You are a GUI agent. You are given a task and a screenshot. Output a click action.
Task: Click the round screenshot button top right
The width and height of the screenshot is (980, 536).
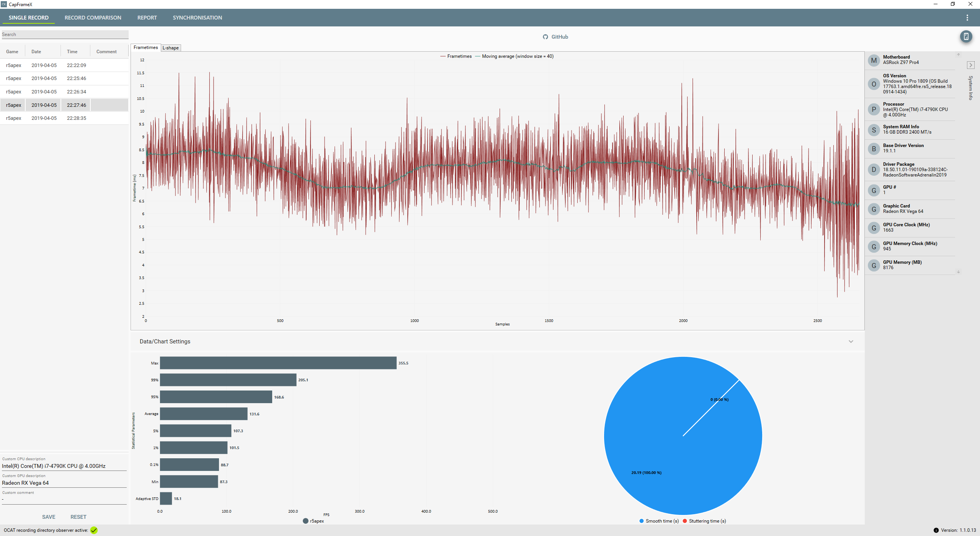click(x=966, y=36)
